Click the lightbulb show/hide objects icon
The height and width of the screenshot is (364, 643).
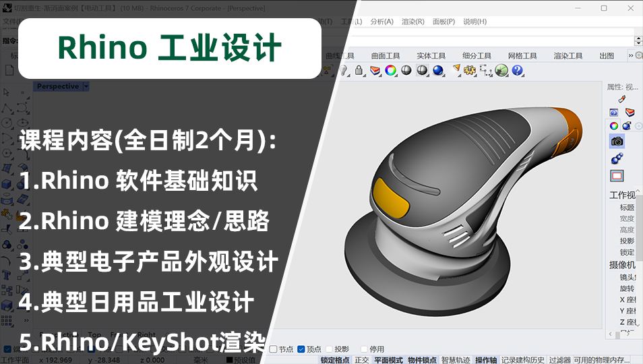(x=344, y=71)
